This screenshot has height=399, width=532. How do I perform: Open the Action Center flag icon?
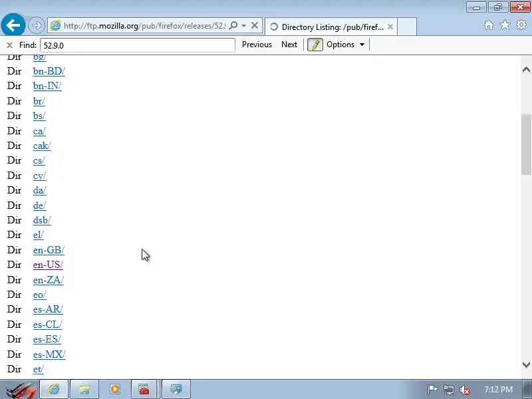432,390
